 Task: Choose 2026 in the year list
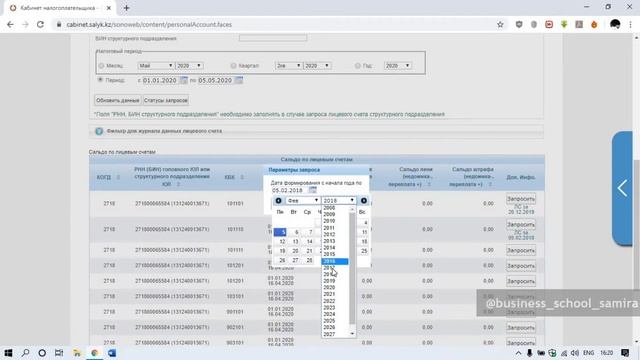[x=329, y=327]
